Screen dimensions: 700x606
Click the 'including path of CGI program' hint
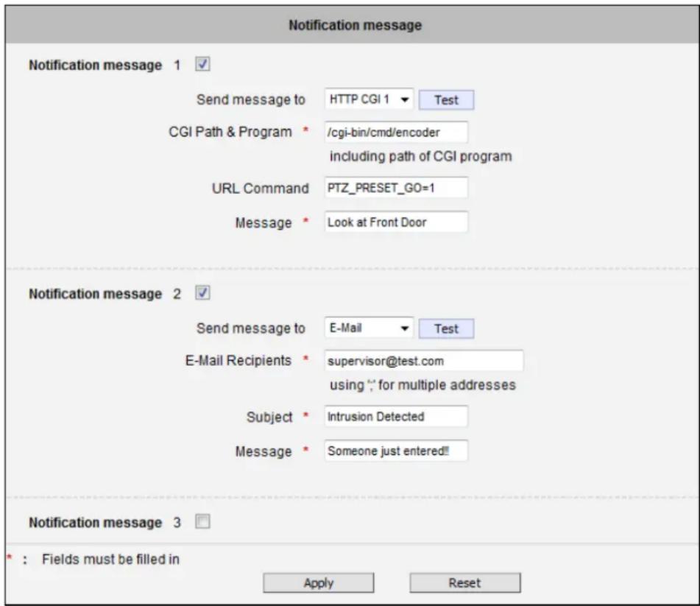pyautogui.click(x=420, y=157)
